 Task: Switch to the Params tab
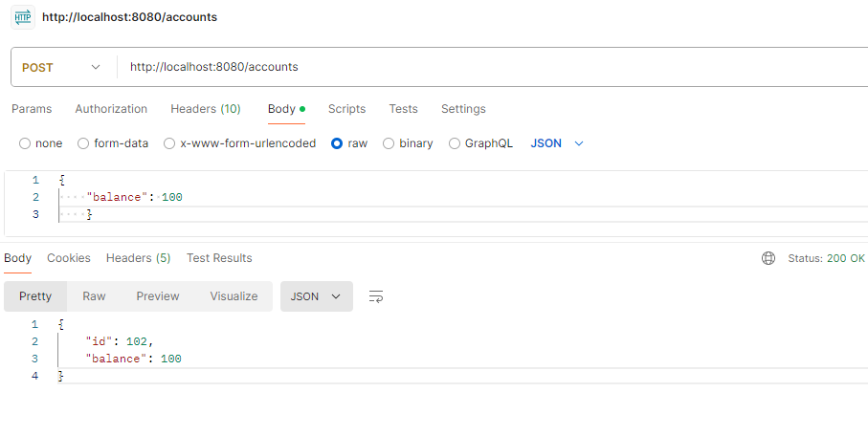[32, 109]
